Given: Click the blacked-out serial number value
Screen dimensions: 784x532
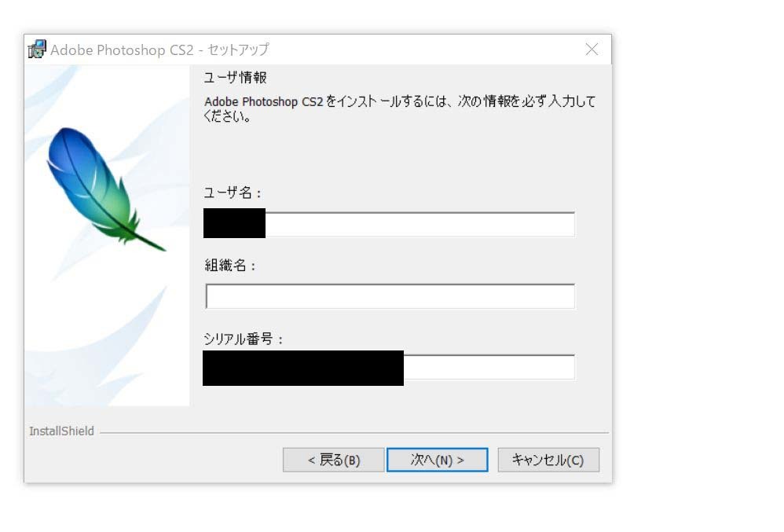Looking at the screenshot, I should tap(303, 368).
